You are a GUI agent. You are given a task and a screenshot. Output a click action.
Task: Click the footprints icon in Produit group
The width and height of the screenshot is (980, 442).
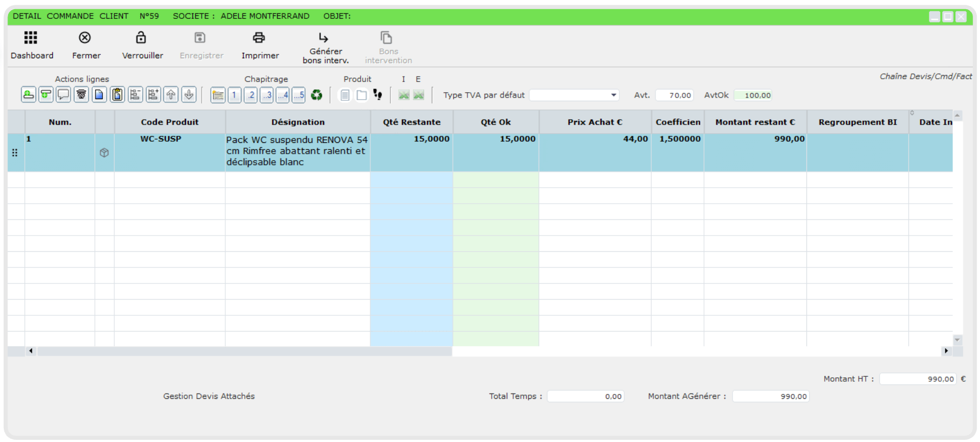378,95
